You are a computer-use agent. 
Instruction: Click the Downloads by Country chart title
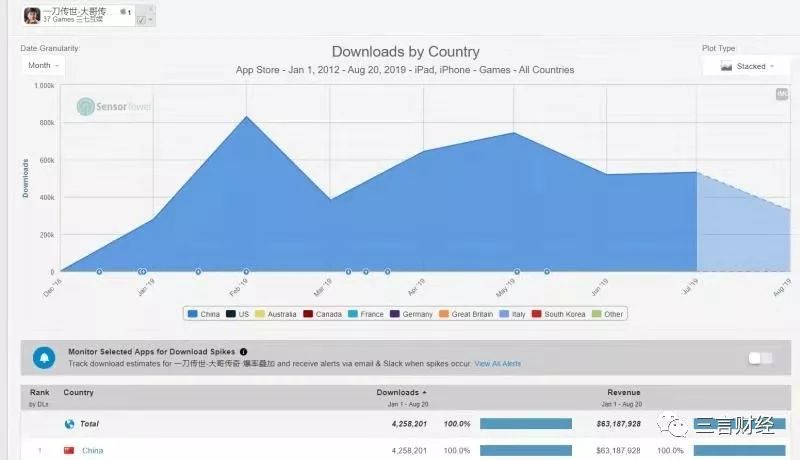pos(406,52)
